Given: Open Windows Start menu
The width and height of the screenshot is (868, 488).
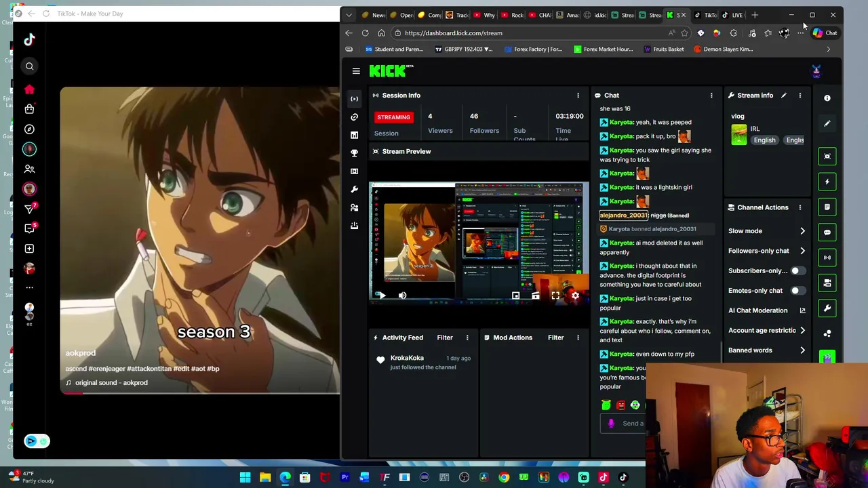Looking at the screenshot, I should 245,477.
